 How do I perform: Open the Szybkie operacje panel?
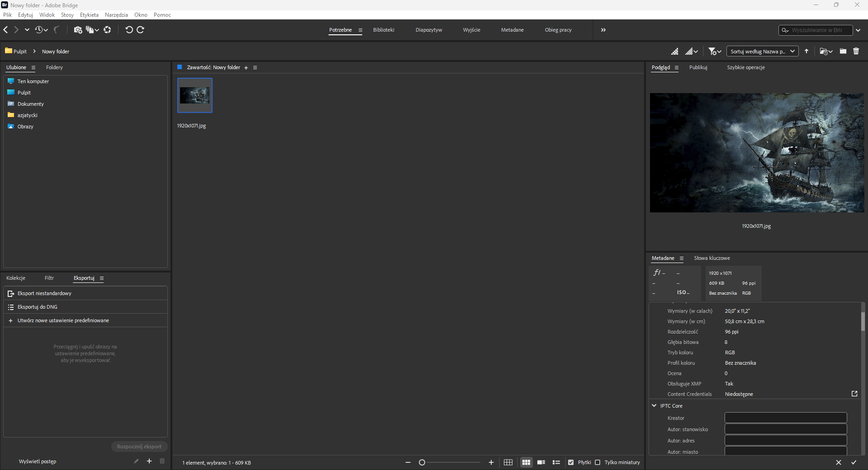click(x=746, y=68)
